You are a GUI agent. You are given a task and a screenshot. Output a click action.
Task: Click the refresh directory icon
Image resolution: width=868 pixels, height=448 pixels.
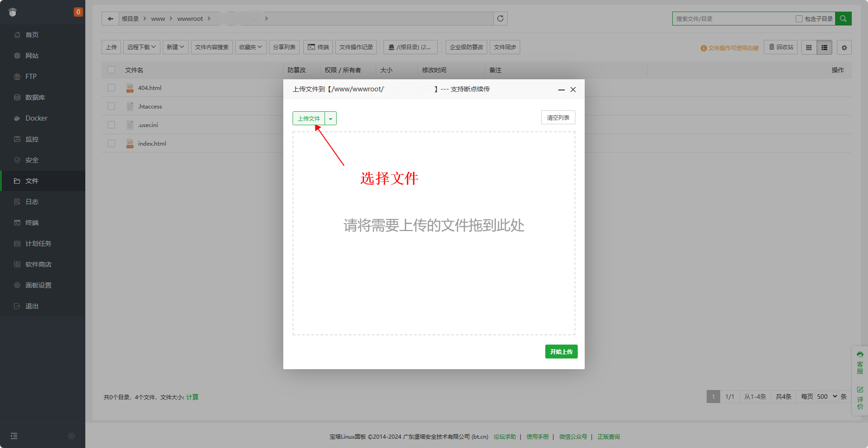coord(500,19)
